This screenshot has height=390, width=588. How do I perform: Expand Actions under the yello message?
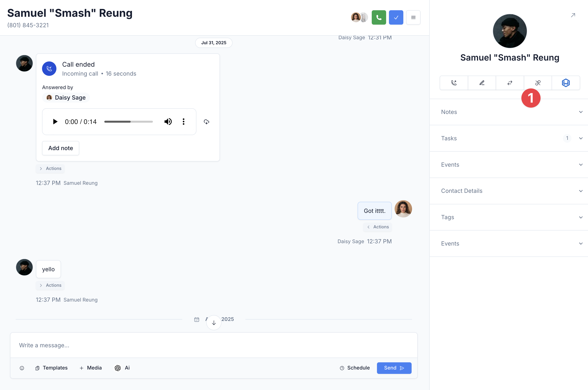click(51, 285)
